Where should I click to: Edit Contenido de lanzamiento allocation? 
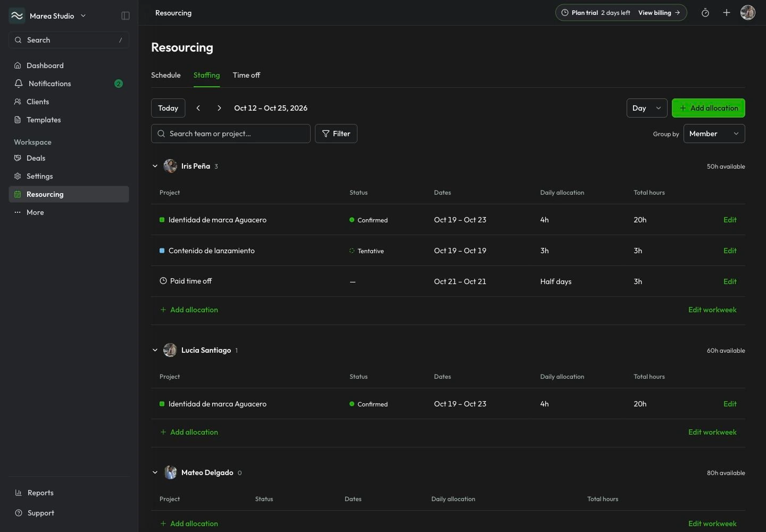click(x=730, y=251)
